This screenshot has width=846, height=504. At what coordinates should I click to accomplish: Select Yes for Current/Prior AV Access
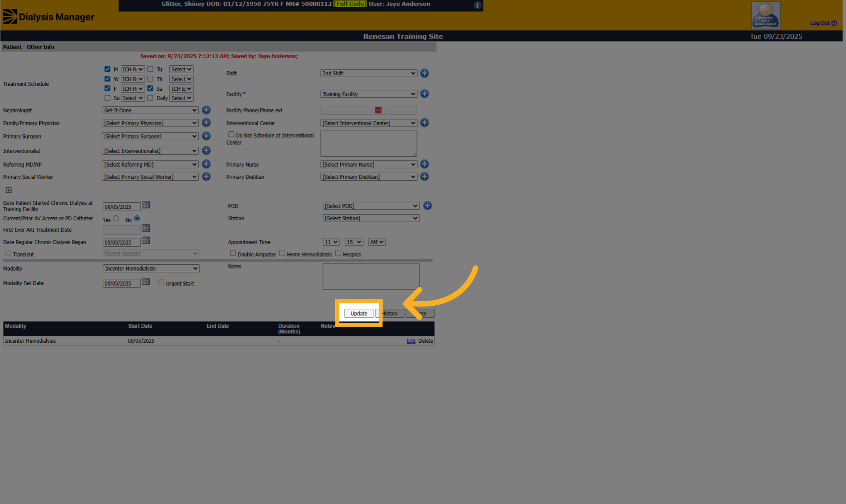116,218
